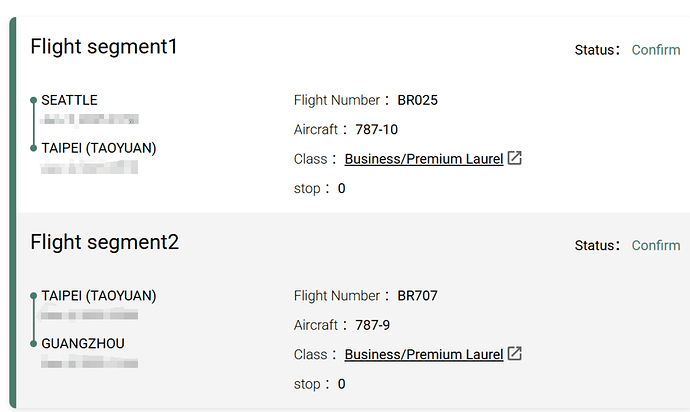Screen dimensions: 690x412
Task: Click segment2 route dot beside TAIPEI (TAOYUAN)
Action: pos(33,296)
